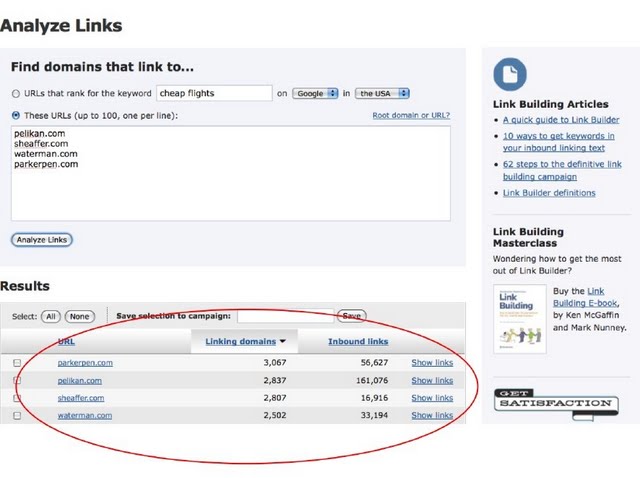Click the 161,076 inbound links value
The width and height of the screenshot is (640, 478).
tap(372, 380)
